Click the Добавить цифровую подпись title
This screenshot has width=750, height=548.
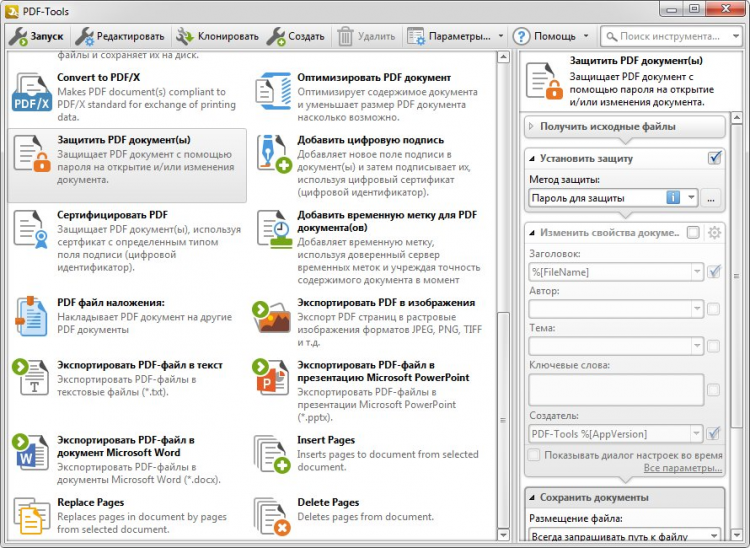[371, 140]
